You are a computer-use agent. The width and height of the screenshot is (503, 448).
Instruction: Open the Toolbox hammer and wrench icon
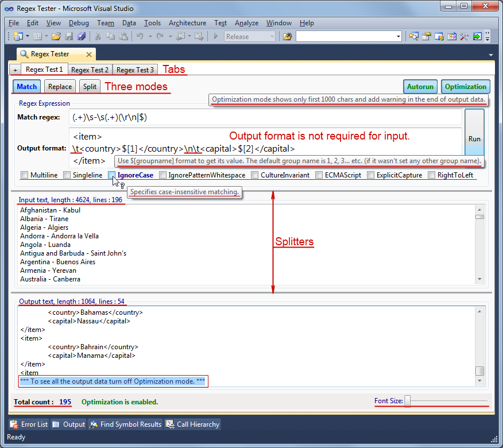[465, 36]
